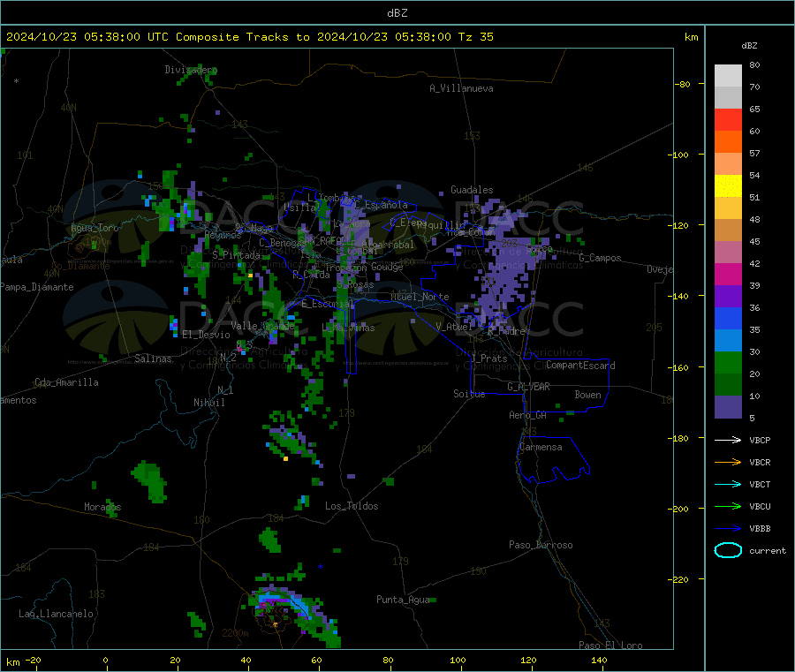Image resolution: width=795 pixels, height=672 pixels.
Task: Click the '-80' tick on vertical axis
Action: [x=683, y=84]
